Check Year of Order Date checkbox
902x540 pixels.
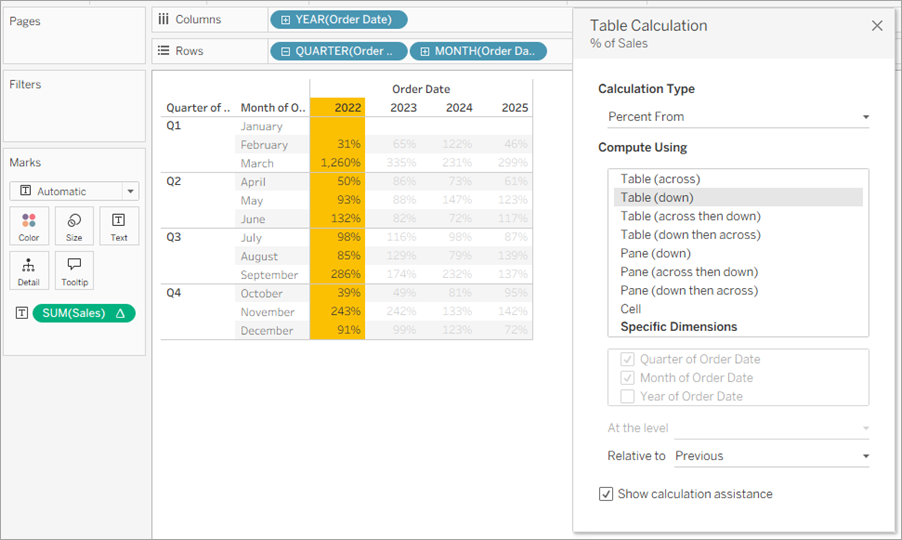click(x=628, y=396)
